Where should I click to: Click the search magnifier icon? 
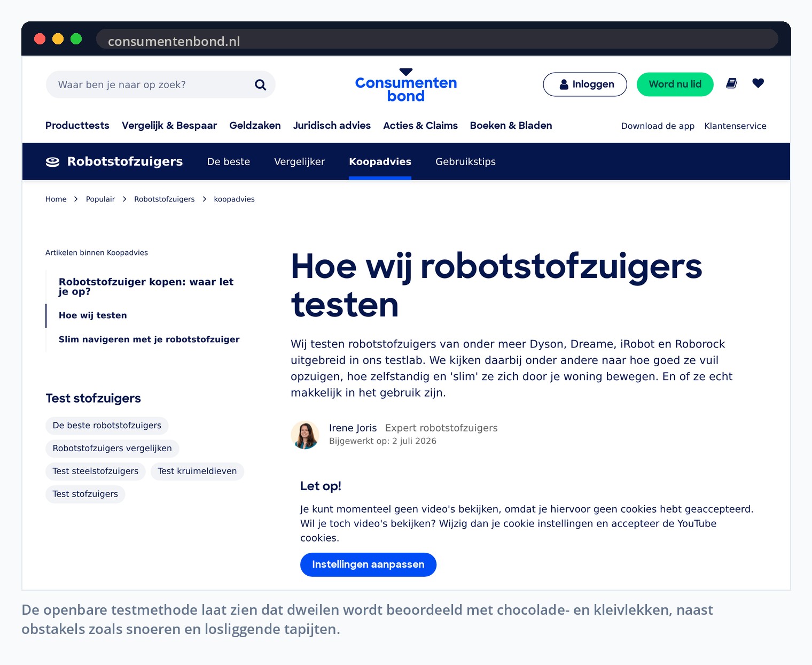260,84
